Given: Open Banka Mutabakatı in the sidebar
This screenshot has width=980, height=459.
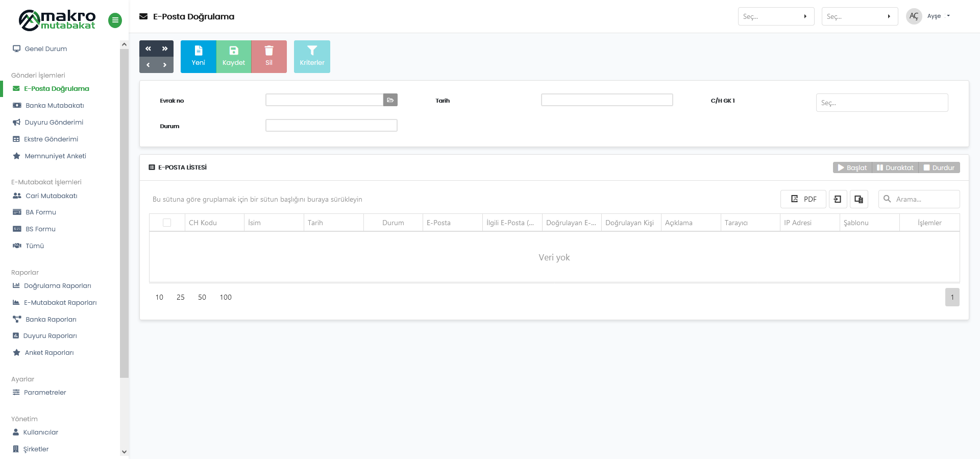Looking at the screenshot, I should (x=55, y=106).
